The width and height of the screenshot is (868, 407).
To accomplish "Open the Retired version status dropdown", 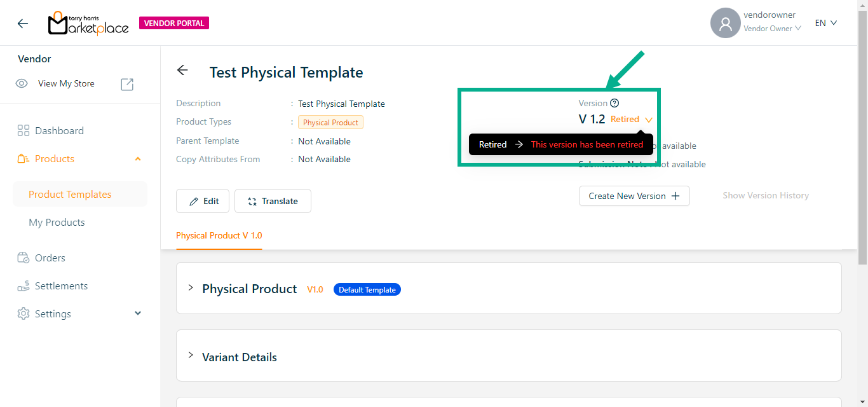I will pyautogui.click(x=648, y=120).
